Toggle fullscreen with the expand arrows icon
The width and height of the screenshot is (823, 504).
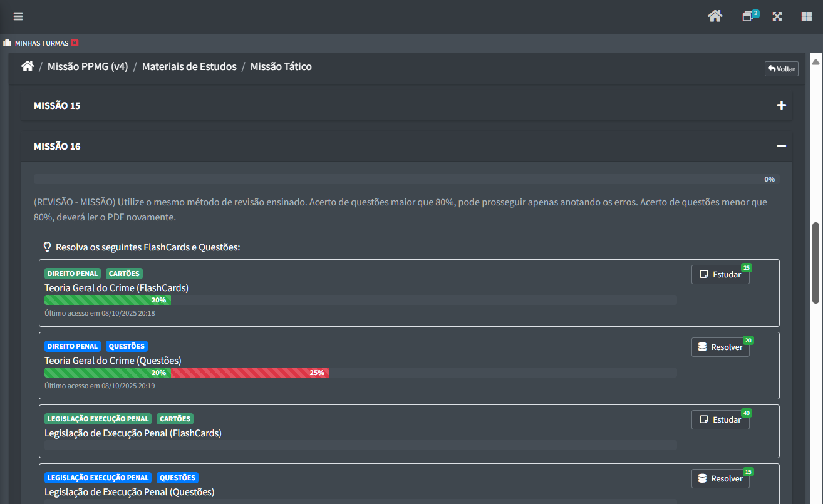(x=777, y=17)
